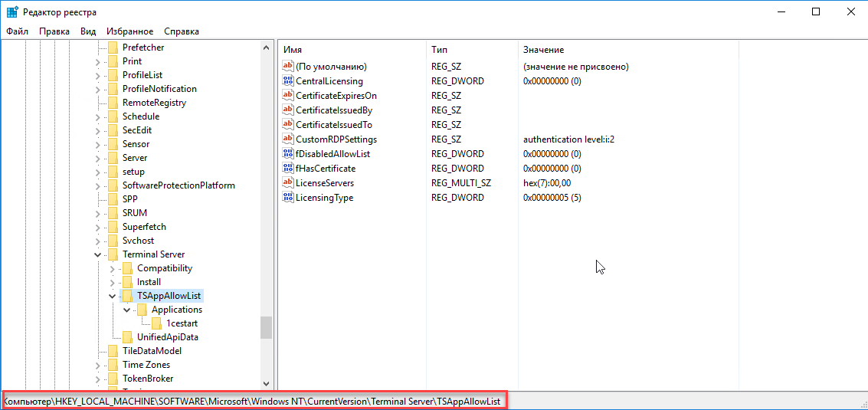Image resolution: width=868 pixels, height=410 pixels.
Task: Open the Файл menu
Action: point(17,31)
